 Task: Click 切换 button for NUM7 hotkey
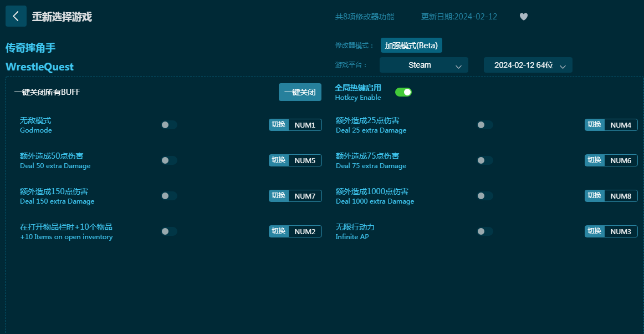(279, 196)
